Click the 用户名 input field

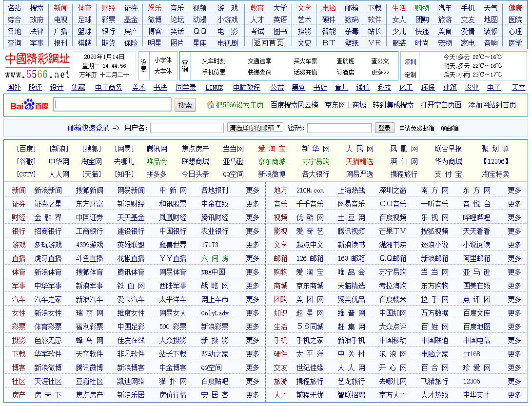click(187, 128)
